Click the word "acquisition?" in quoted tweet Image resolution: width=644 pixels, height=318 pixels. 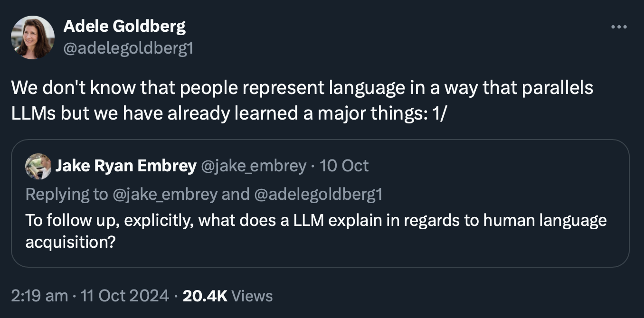tap(70, 242)
